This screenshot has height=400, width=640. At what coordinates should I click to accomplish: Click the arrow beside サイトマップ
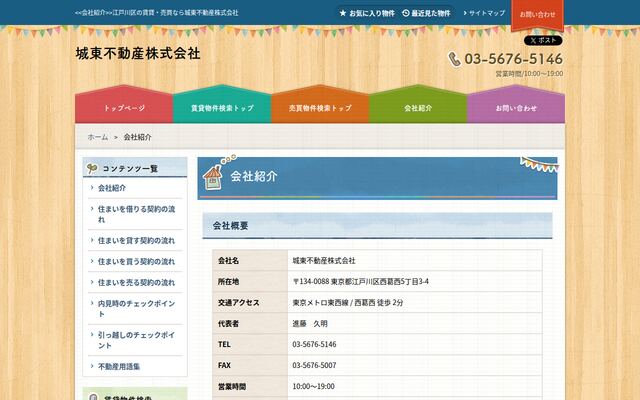[x=465, y=13]
